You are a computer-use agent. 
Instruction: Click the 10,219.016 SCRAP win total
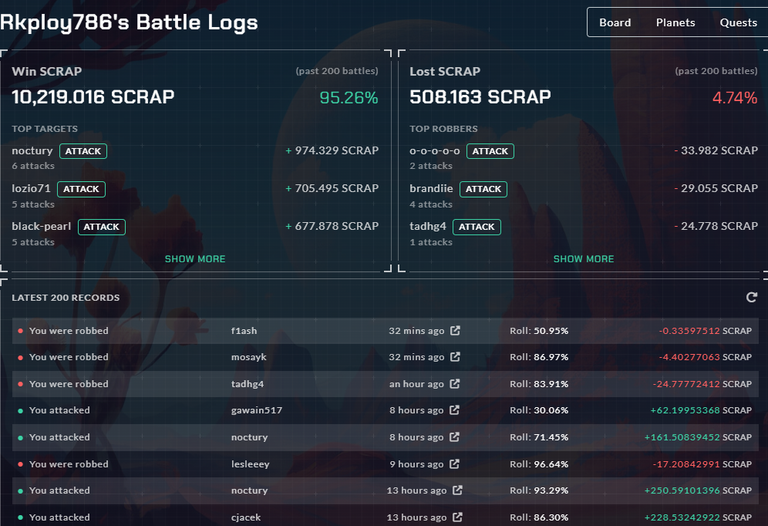pos(93,97)
